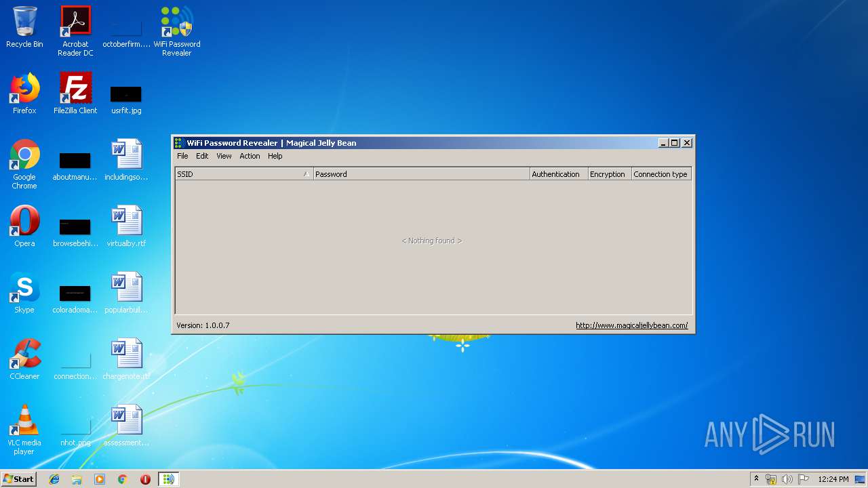Launch Internet Explorer from the taskbar
This screenshot has width=868, height=488.
coord(54,479)
